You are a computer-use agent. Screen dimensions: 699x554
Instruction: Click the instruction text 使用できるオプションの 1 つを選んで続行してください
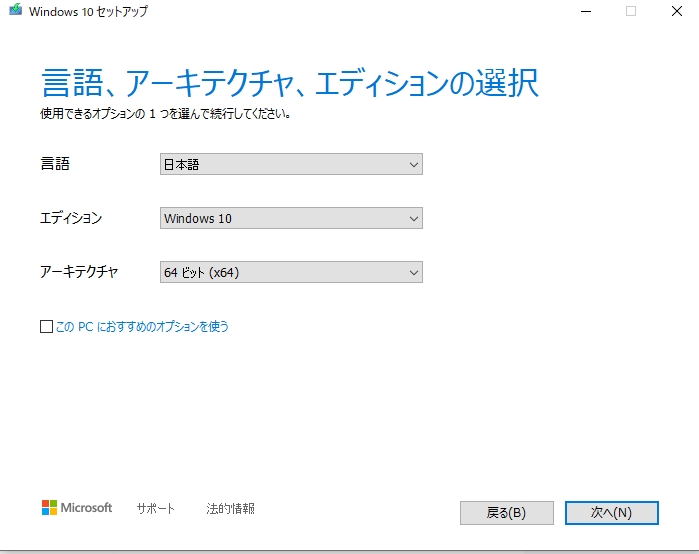(x=165, y=114)
